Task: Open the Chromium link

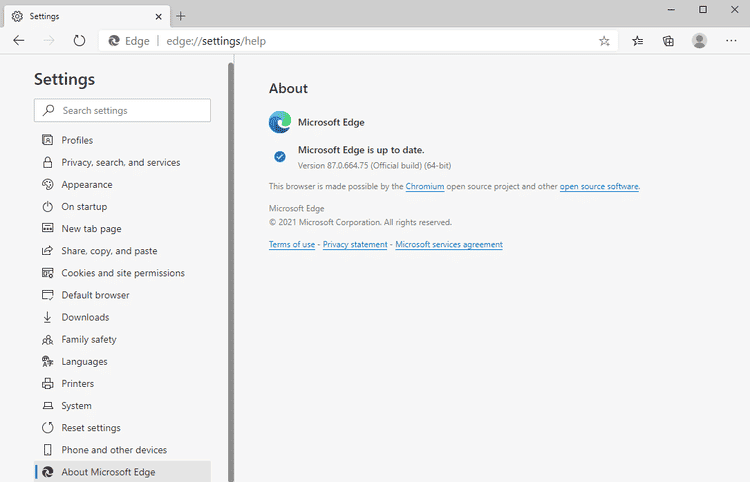Action: click(425, 186)
